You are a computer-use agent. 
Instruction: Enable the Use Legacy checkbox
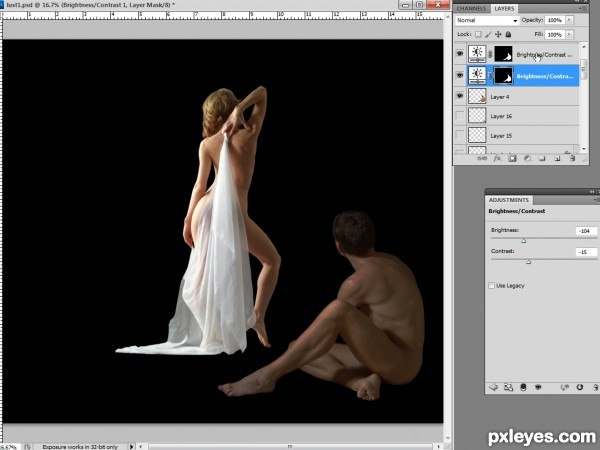[x=491, y=285]
